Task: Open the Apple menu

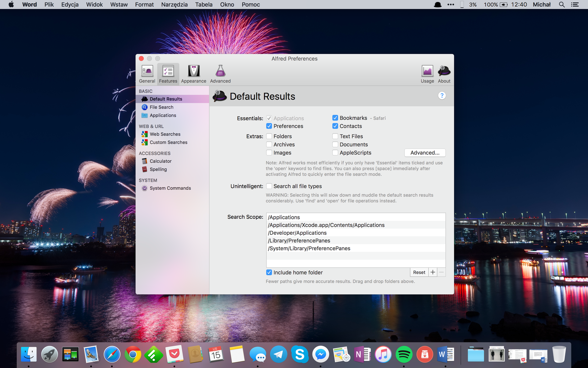Action: [11, 4]
